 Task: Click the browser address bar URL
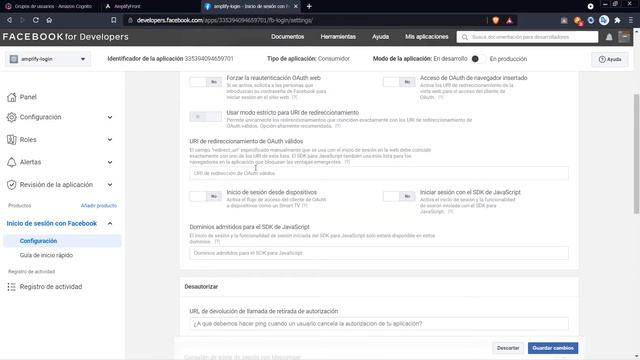225,20
